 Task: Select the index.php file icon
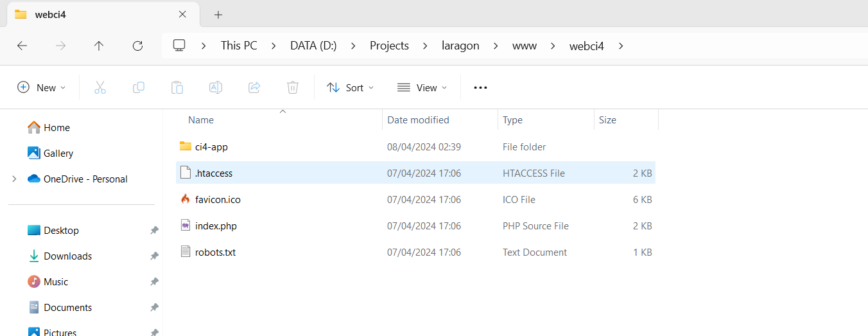(x=186, y=225)
